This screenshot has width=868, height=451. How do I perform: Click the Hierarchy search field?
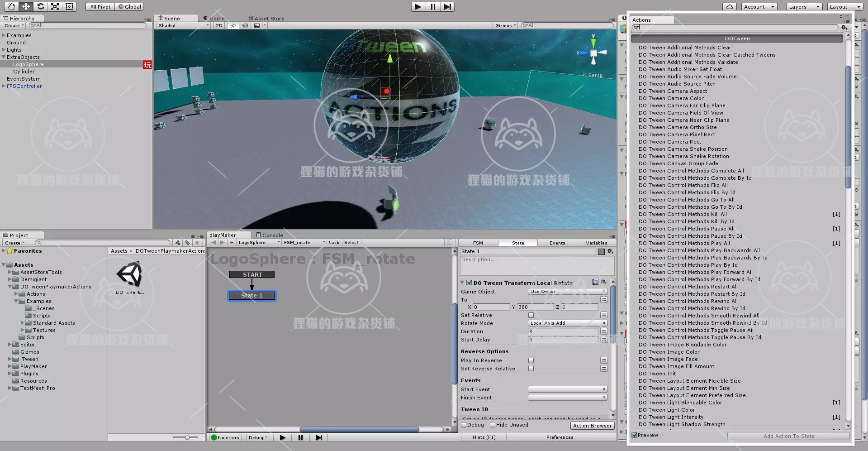pyautogui.click(x=88, y=25)
